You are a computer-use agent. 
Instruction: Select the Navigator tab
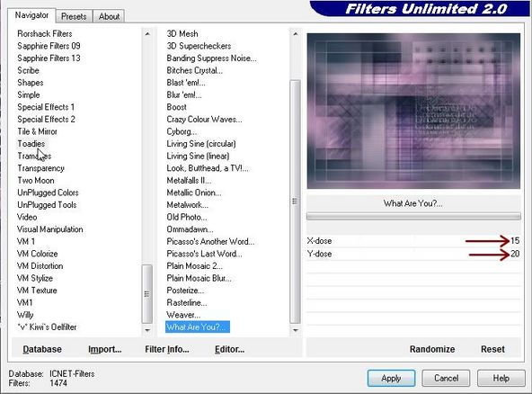[x=31, y=15]
